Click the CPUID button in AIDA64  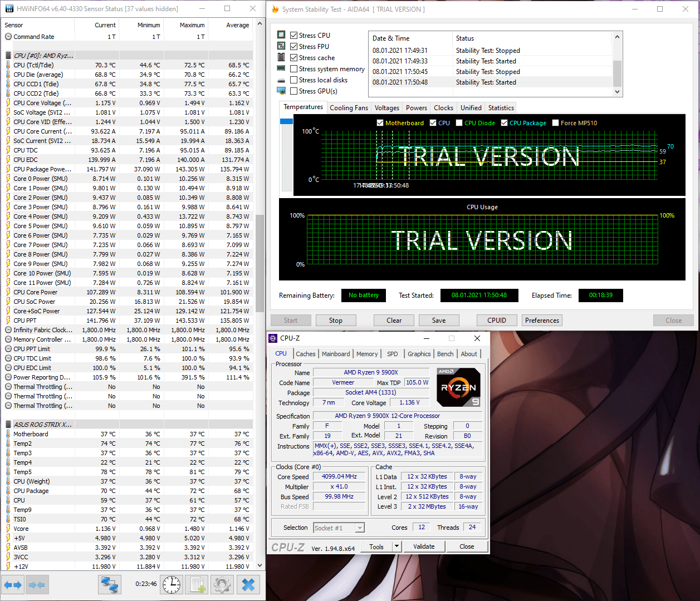(x=497, y=321)
